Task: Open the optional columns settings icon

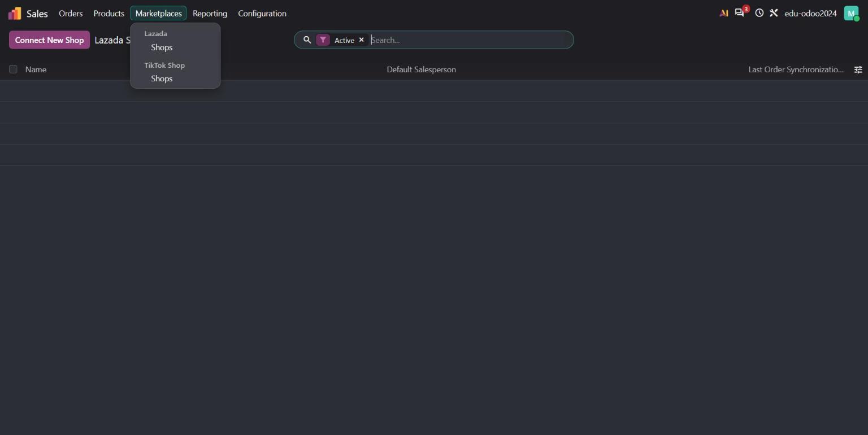Action: [x=858, y=69]
